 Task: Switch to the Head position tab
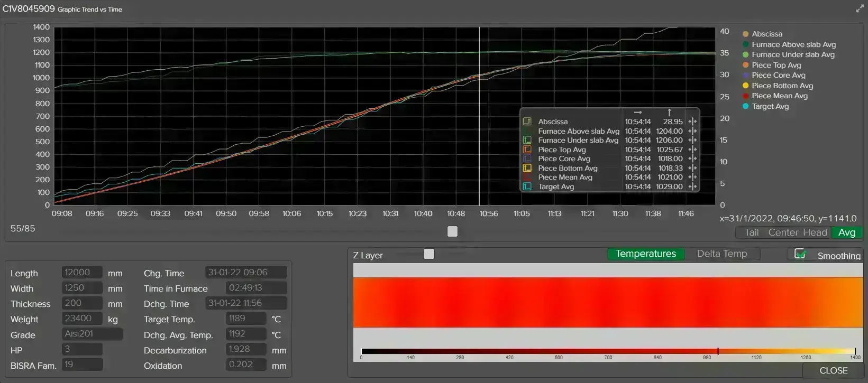tap(815, 232)
